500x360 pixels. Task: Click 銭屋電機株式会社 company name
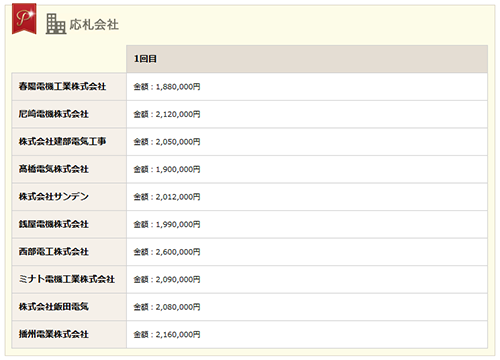coord(54,224)
